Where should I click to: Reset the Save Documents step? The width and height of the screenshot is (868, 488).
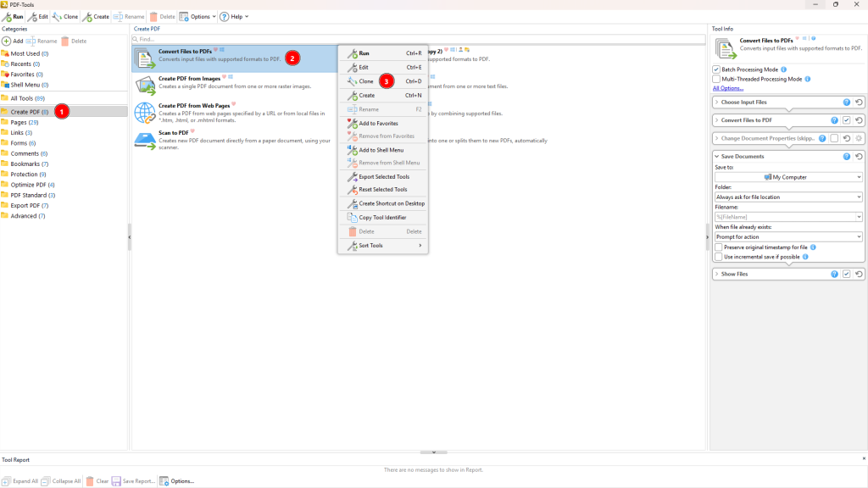coord(859,157)
